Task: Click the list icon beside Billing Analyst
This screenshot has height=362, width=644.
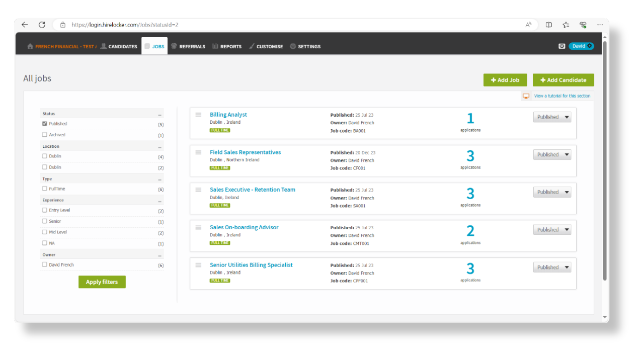Action: (198, 115)
